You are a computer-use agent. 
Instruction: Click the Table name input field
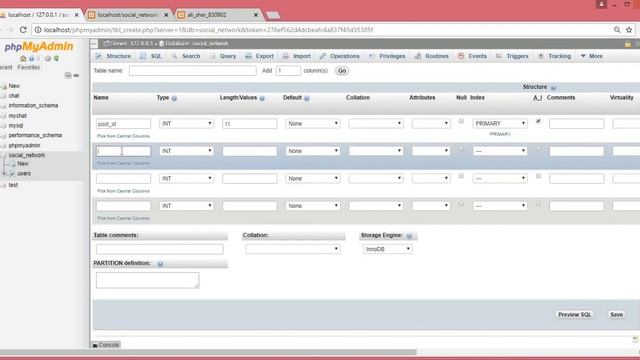(x=193, y=71)
